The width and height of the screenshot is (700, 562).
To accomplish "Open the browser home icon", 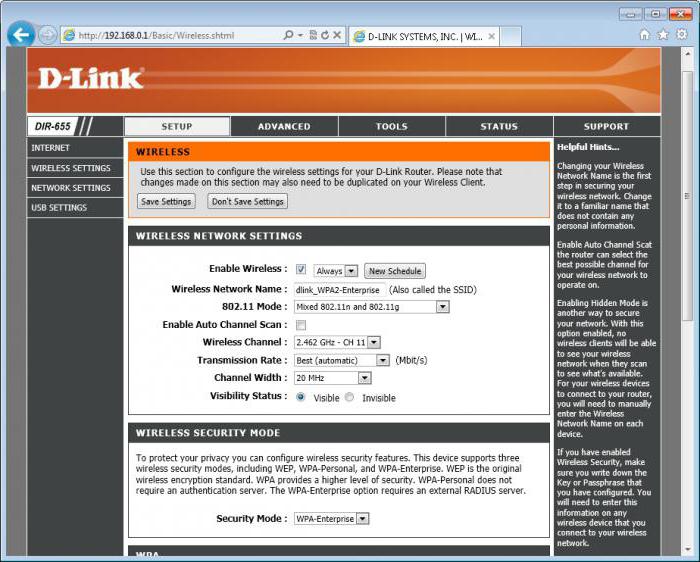I will coord(644,34).
